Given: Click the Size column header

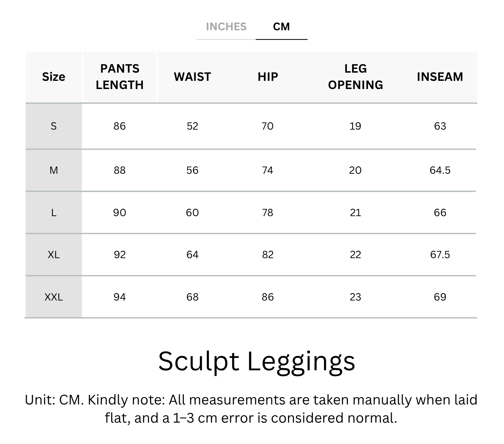Looking at the screenshot, I should 54,77.
